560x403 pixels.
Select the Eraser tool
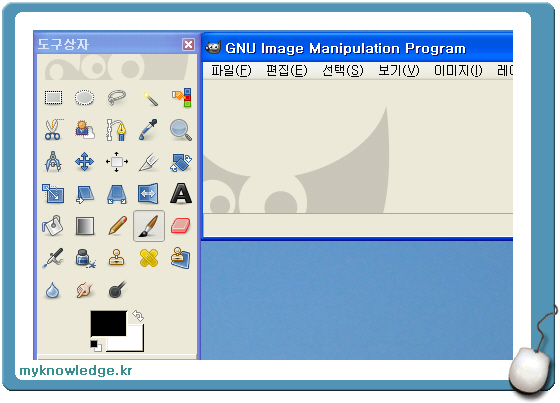[181, 226]
